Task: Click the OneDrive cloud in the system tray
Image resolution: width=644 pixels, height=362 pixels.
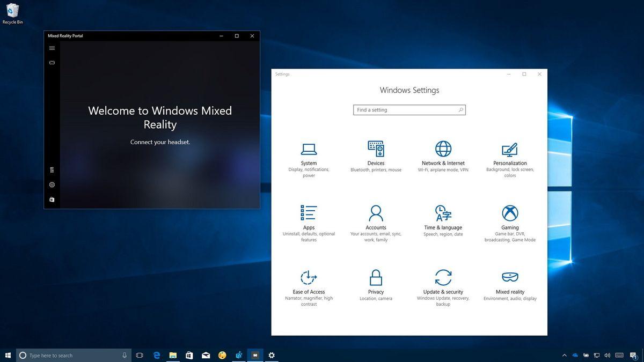Action: (x=575, y=355)
